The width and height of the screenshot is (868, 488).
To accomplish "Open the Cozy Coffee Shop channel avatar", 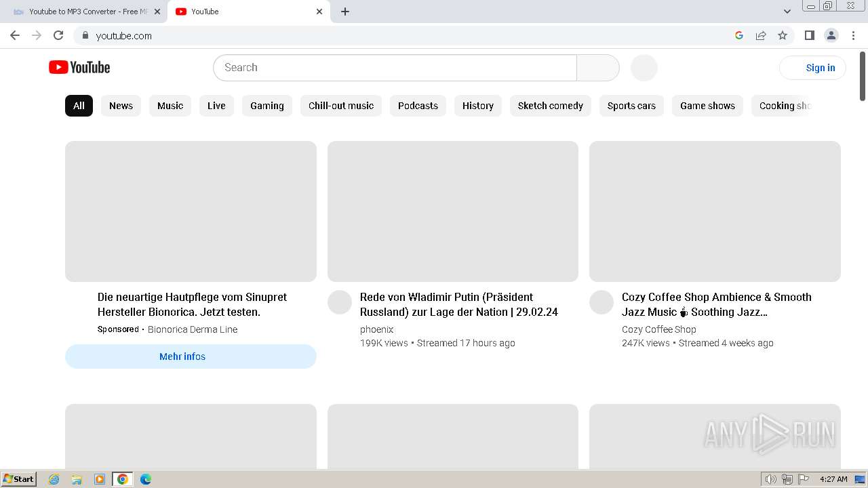I will pos(601,302).
